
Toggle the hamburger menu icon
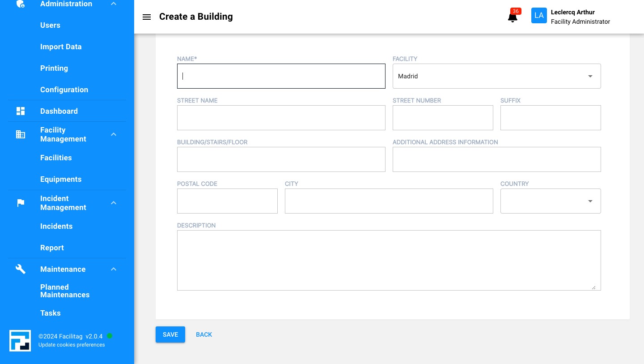tap(147, 17)
